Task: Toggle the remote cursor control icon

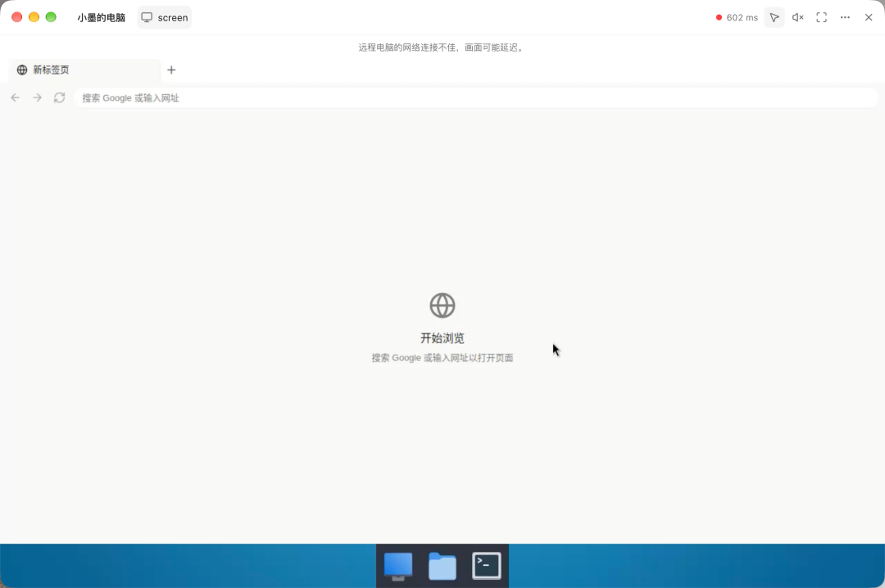Action: 774,17
